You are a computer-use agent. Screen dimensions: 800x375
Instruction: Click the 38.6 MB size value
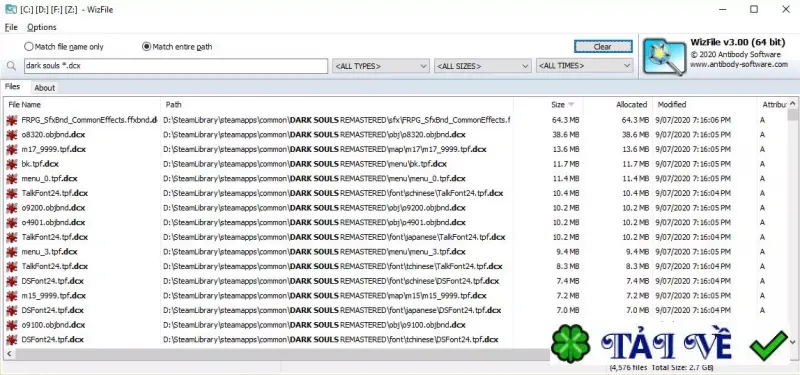pyautogui.click(x=565, y=135)
